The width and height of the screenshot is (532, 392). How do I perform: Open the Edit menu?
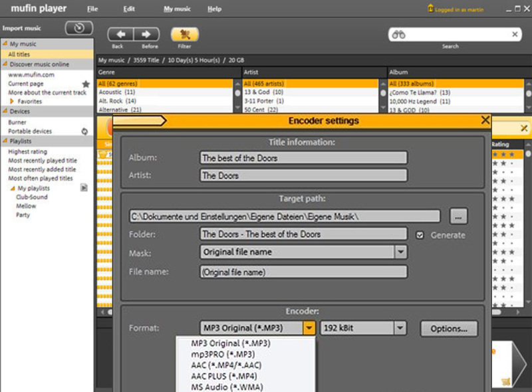pyautogui.click(x=129, y=9)
